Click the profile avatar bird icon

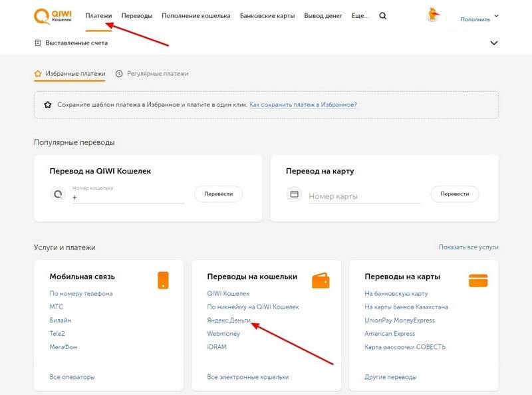click(x=434, y=15)
